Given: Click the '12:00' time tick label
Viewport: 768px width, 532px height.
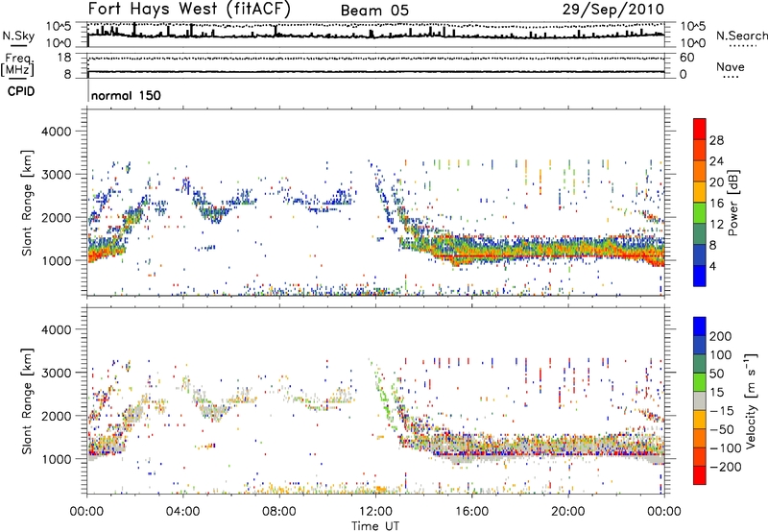Looking at the screenshot, I should (x=375, y=512).
